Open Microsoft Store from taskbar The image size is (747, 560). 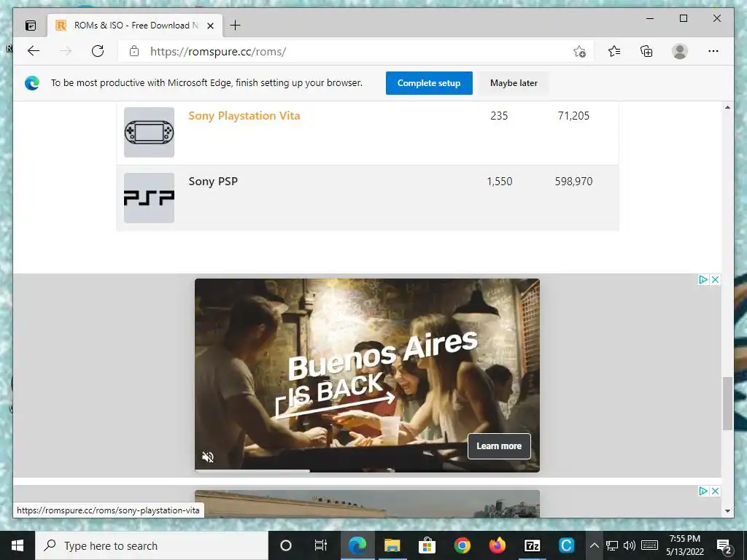[x=427, y=545]
